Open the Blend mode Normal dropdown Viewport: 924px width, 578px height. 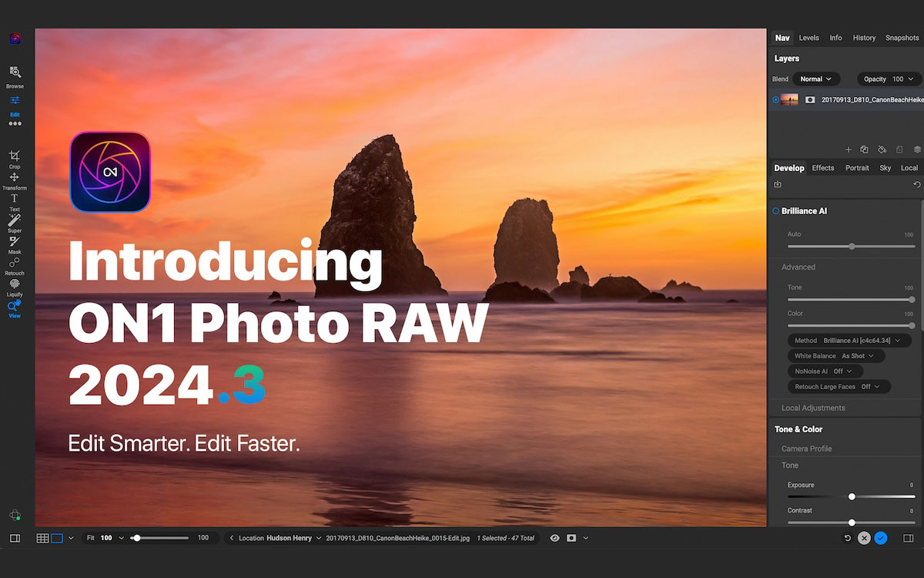pos(816,79)
